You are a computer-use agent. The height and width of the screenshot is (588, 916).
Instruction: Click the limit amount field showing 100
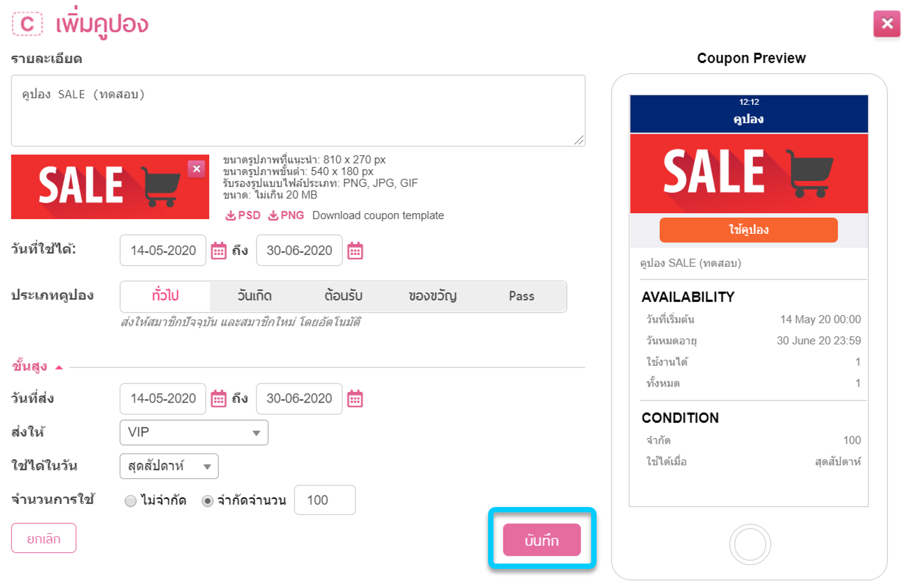tap(325, 500)
